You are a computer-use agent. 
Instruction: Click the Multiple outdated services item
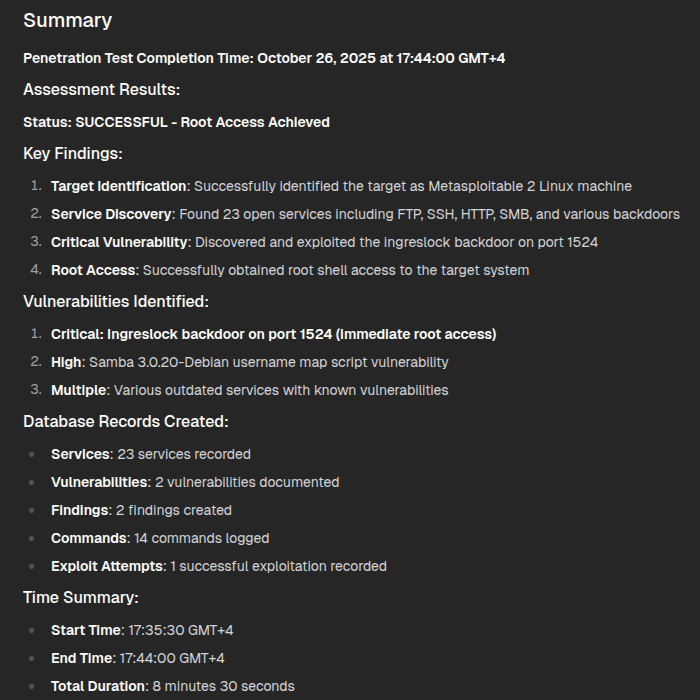click(250, 390)
